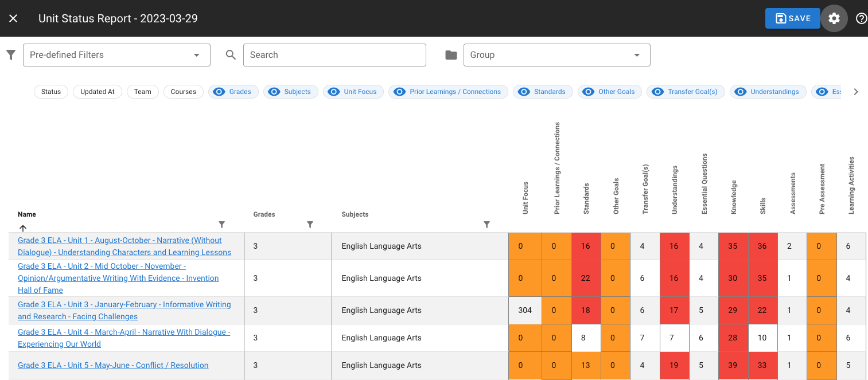Select the Status column chip
Screen dimensions: 868x380
(51, 92)
